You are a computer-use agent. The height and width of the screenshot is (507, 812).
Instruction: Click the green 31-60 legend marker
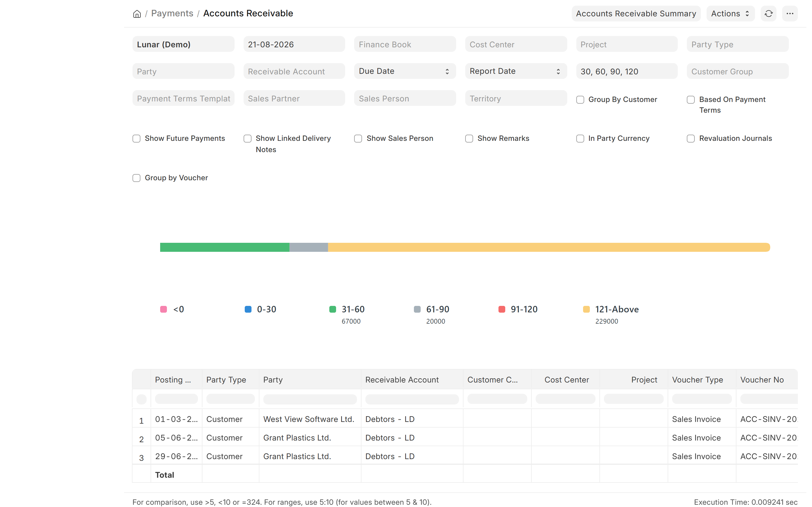click(x=332, y=309)
